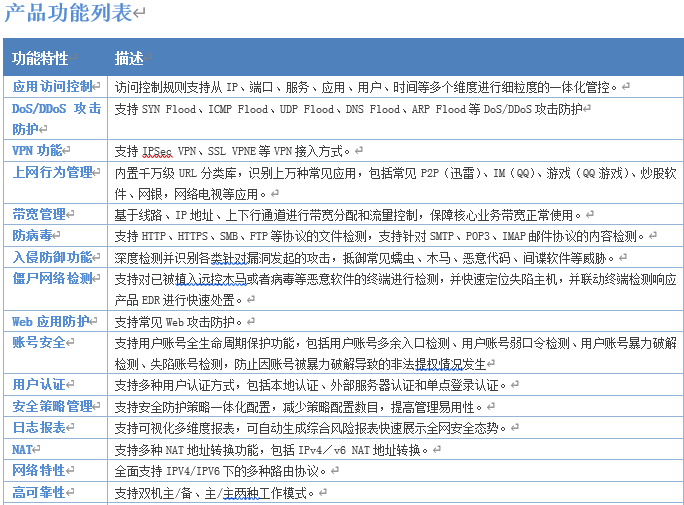Click the NAT feature cell

[x=55, y=449]
